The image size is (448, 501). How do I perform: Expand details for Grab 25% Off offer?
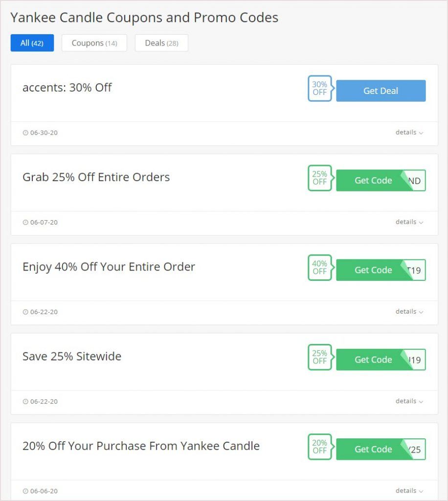409,222
